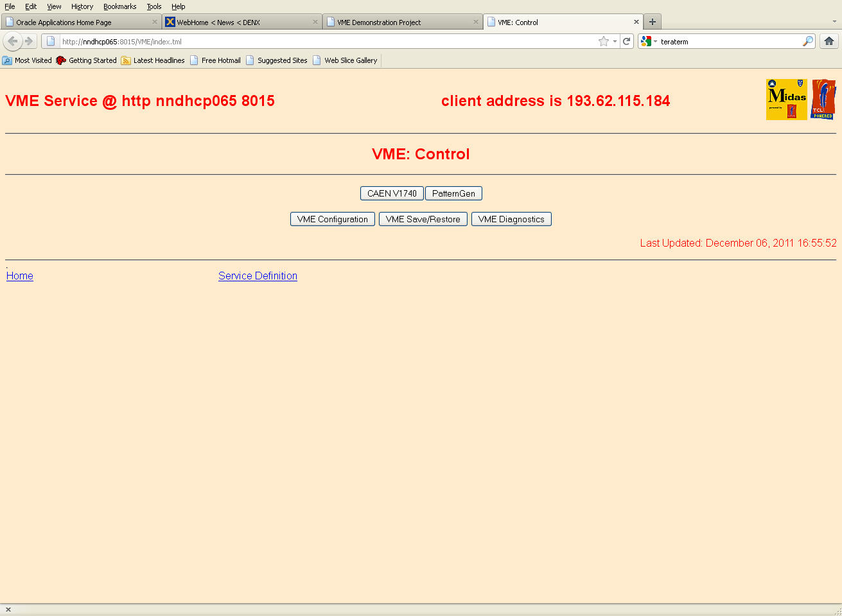Click the VME Diagnostics button
The image size is (842, 616).
[511, 219]
